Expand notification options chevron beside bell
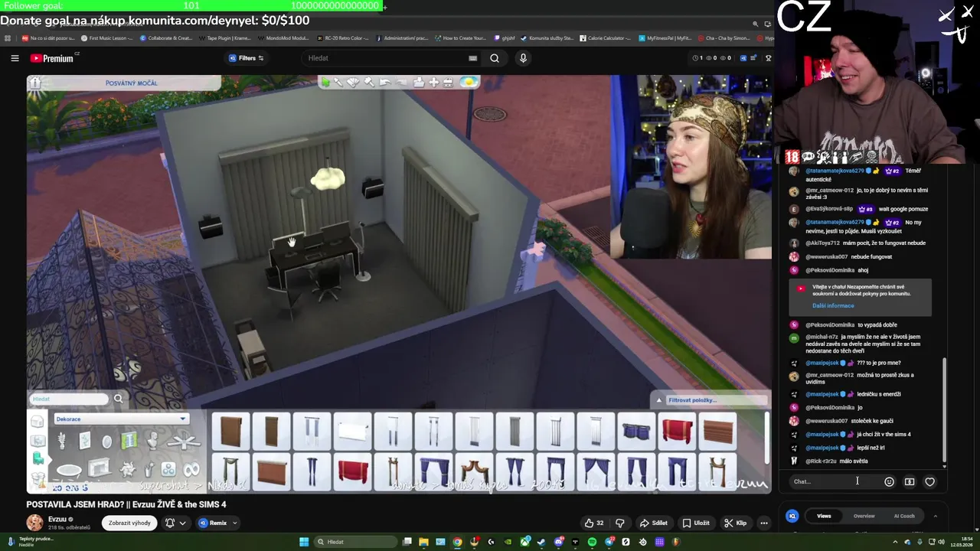 point(182,523)
